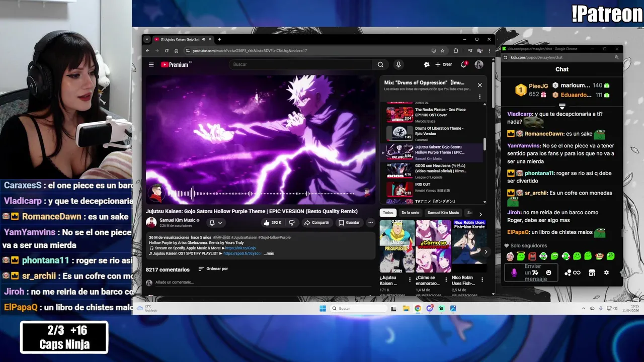Open the https://lnk.to/Gojo stream link
This screenshot has width=644, height=362.
[x=240, y=248]
